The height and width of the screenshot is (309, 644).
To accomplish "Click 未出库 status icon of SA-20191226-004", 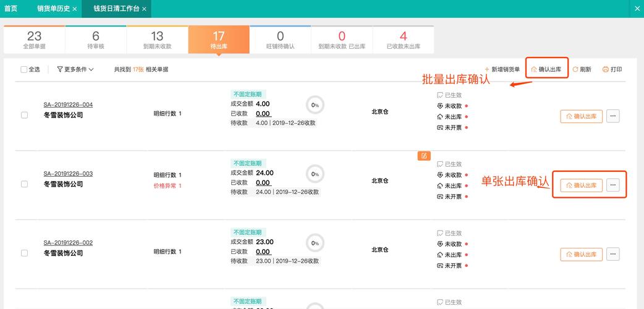I will point(440,117).
